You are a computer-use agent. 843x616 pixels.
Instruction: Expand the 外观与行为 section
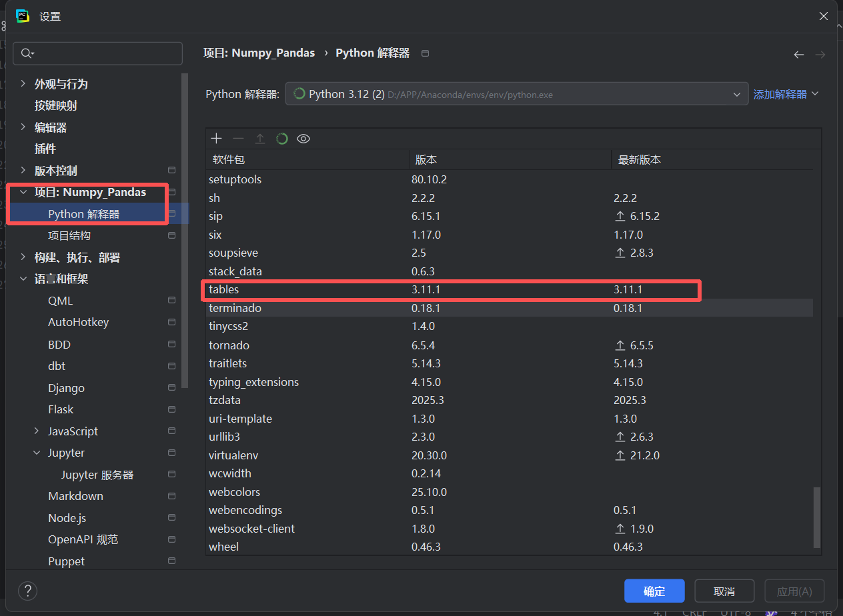pos(23,84)
